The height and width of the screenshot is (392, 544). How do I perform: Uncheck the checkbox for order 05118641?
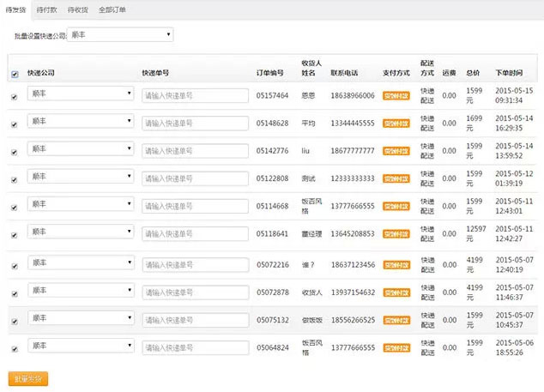click(13, 237)
